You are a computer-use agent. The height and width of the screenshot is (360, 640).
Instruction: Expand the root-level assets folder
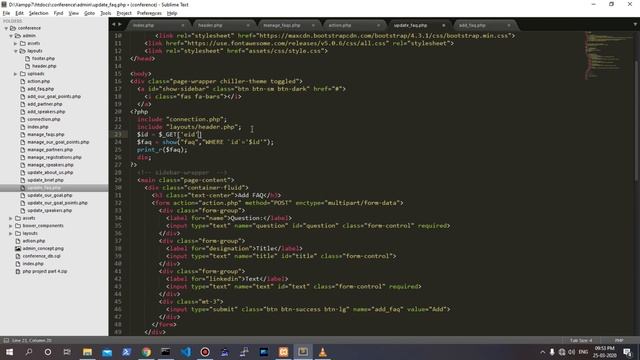[11, 218]
